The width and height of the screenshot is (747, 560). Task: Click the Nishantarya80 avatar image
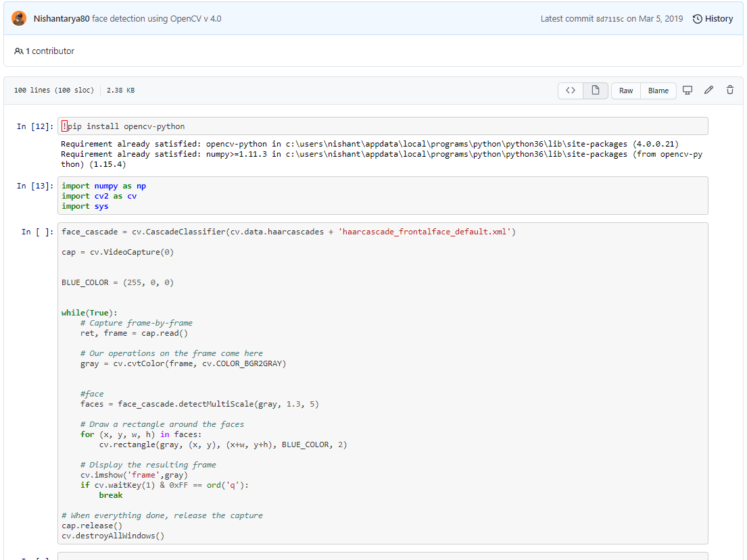click(19, 18)
